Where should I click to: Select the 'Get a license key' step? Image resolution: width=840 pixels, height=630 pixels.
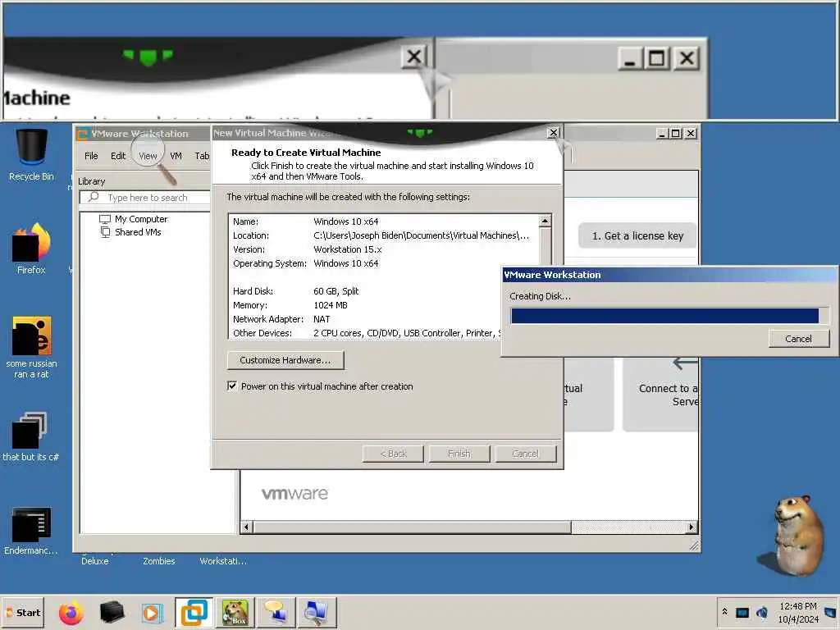tap(637, 235)
